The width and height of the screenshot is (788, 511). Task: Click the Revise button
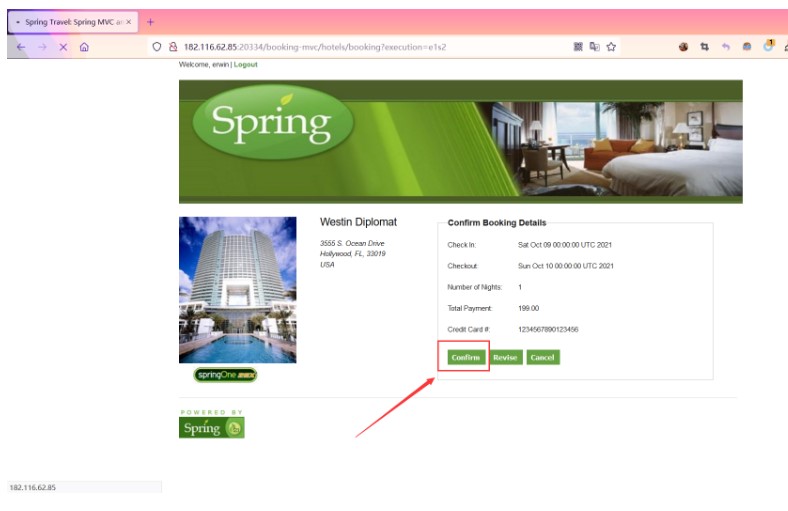click(x=505, y=357)
